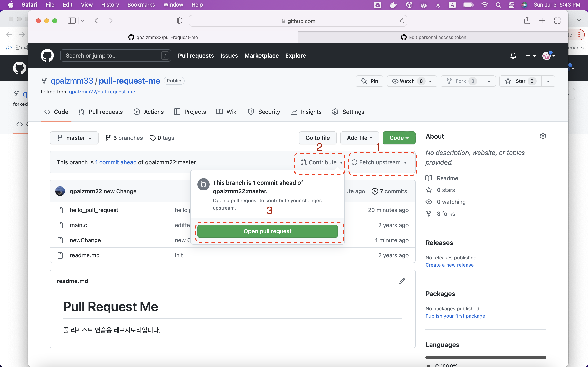Expand the master branch dropdown

pyautogui.click(x=74, y=138)
